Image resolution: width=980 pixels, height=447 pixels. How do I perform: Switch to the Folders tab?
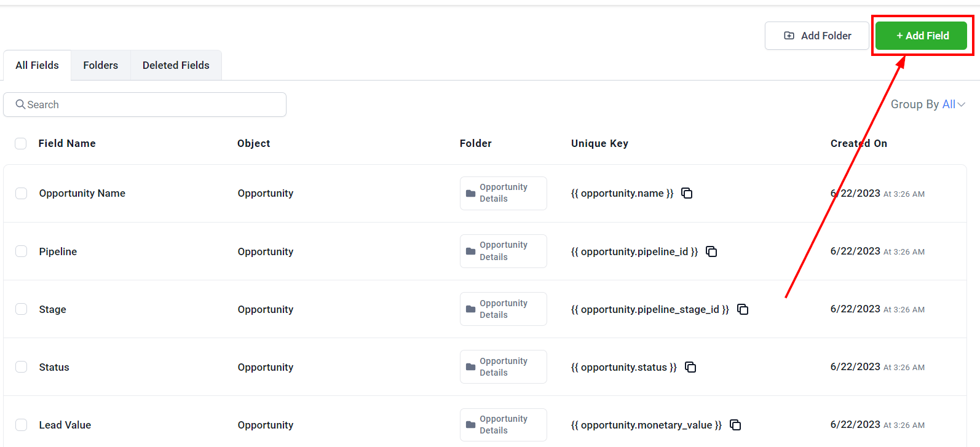pos(101,65)
